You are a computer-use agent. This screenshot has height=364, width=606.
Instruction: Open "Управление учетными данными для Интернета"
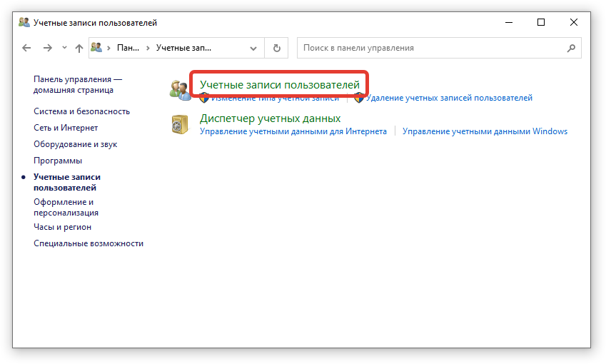[293, 131]
